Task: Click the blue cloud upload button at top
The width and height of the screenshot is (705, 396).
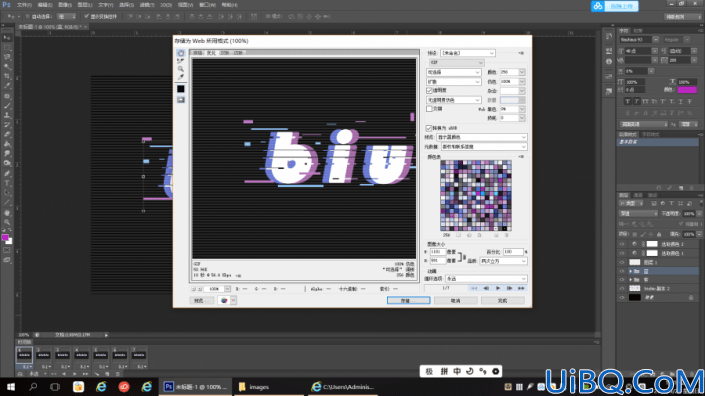Action: [x=615, y=6]
